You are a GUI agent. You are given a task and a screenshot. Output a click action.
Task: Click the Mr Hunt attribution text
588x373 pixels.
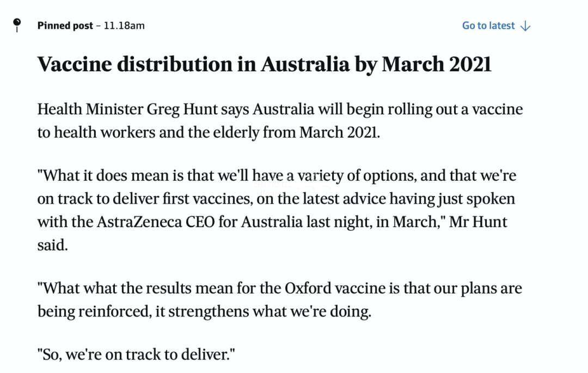click(x=478, y=222)
